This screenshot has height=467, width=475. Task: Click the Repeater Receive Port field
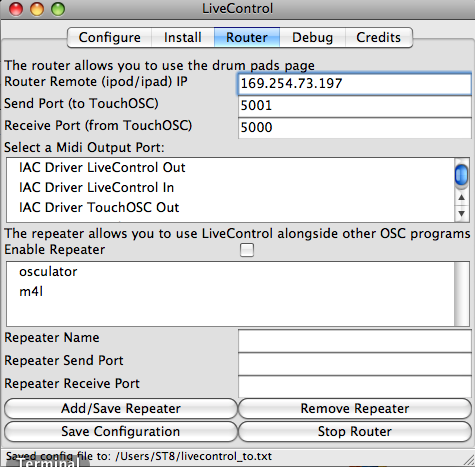click(355, 386)
